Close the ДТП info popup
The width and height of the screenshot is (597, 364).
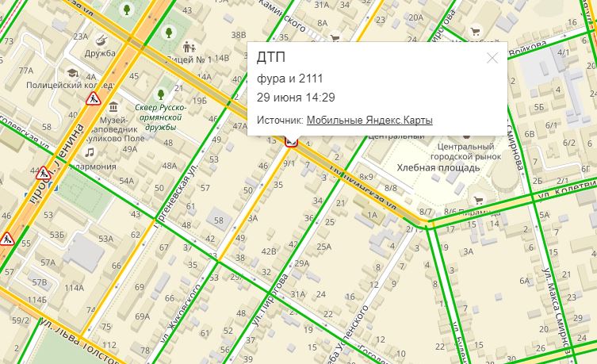(492, 57)
